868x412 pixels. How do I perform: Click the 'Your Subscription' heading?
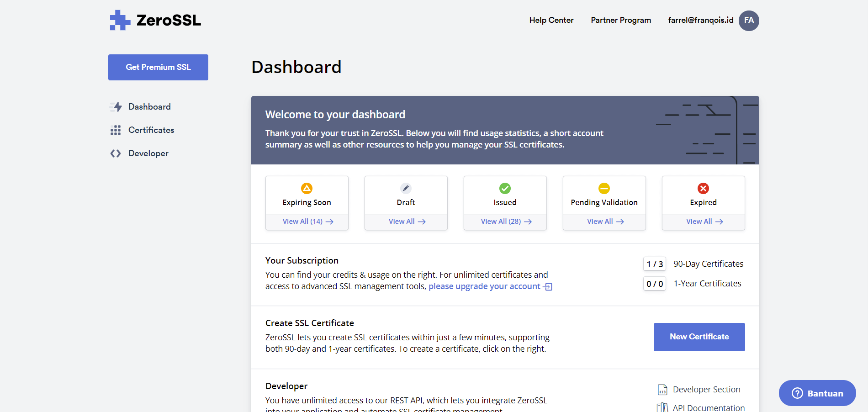tap(302, 260)
